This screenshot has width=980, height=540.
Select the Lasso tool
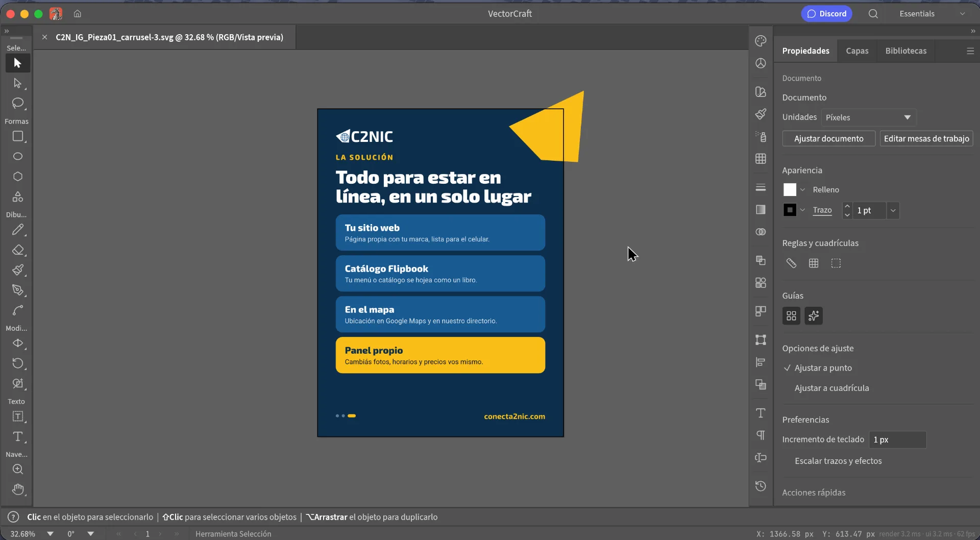pyautogui.click(x=18, y=103)
